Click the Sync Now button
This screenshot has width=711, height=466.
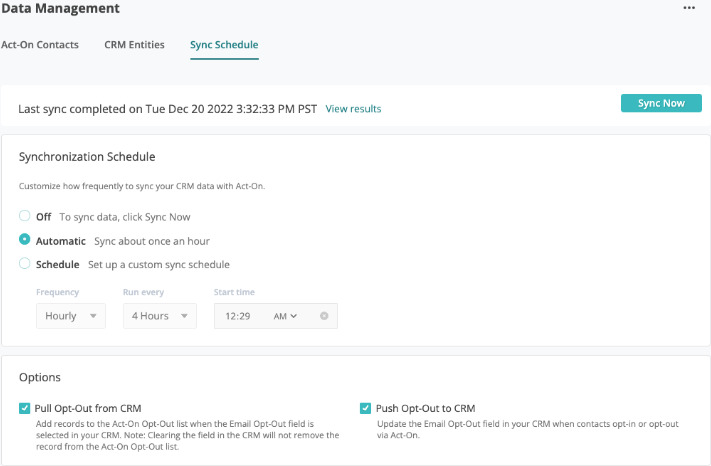661,103
